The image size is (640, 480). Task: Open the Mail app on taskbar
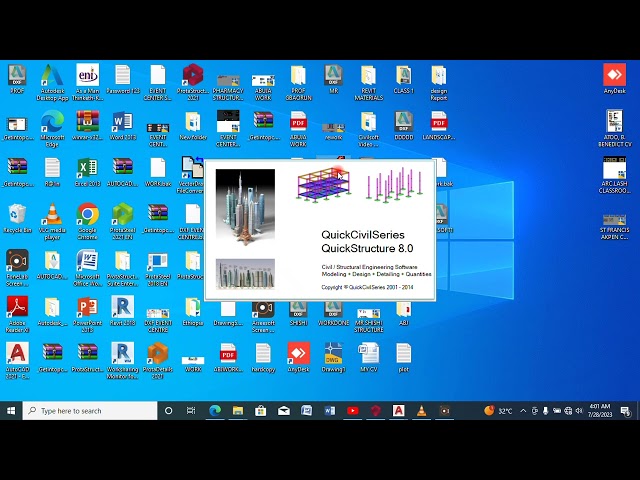[284, 411]
